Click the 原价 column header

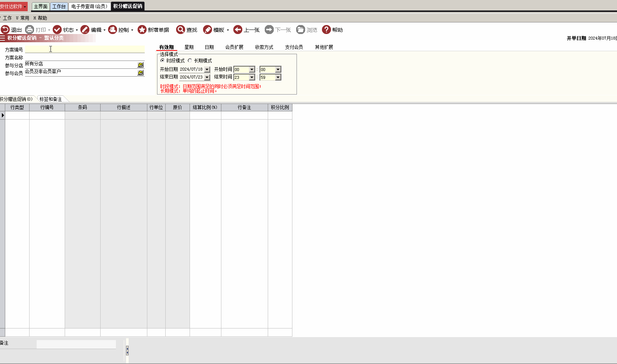(x=178, y=108)
